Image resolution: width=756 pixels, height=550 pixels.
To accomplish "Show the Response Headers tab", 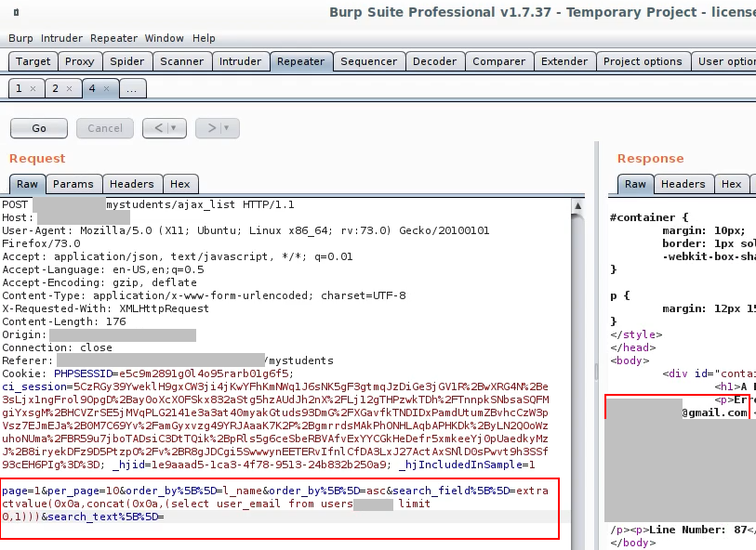I will (683, 184).
